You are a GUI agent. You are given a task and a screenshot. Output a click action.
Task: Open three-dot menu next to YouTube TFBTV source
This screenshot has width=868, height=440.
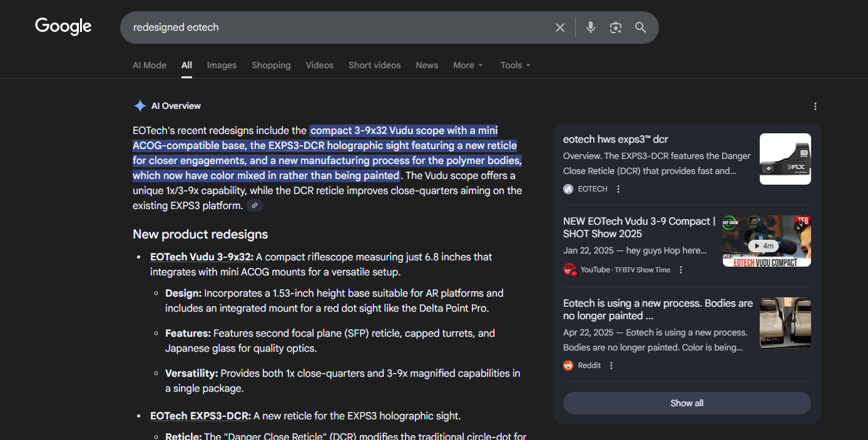click(x=681, y=270)
